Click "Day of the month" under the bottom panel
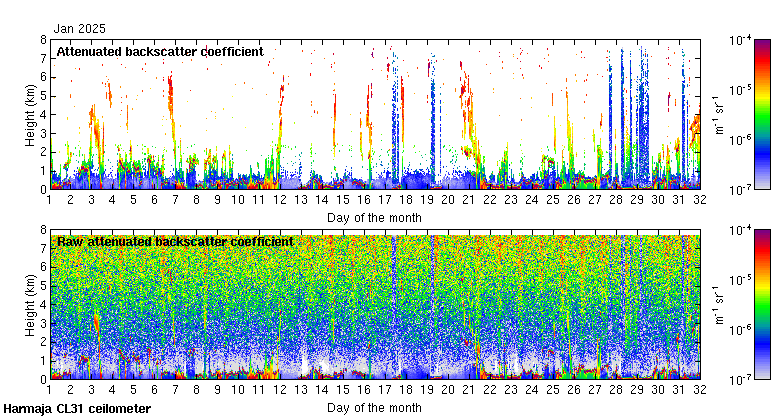Image resolution: width=780 pixels, height=420 pixels. click(x=374, y=408)
